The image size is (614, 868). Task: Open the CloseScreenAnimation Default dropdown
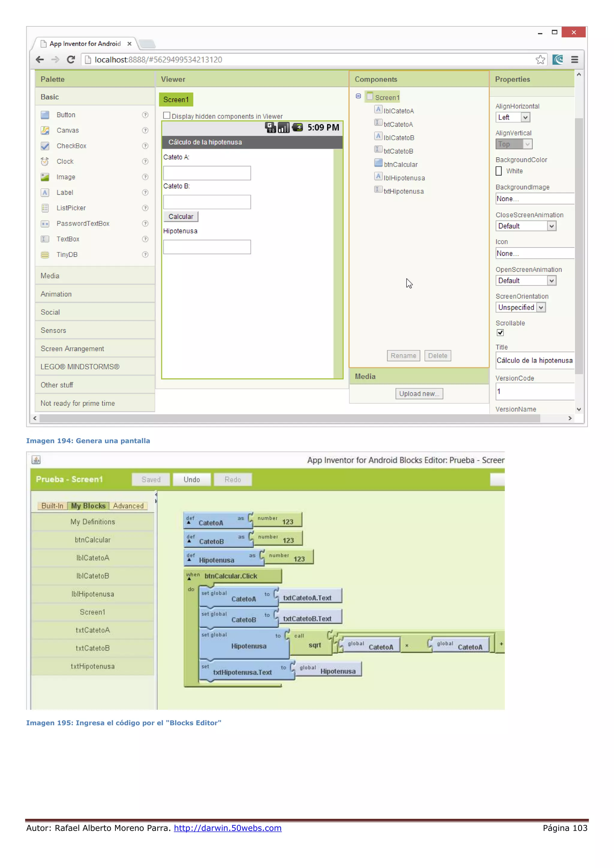pos(526,226)
